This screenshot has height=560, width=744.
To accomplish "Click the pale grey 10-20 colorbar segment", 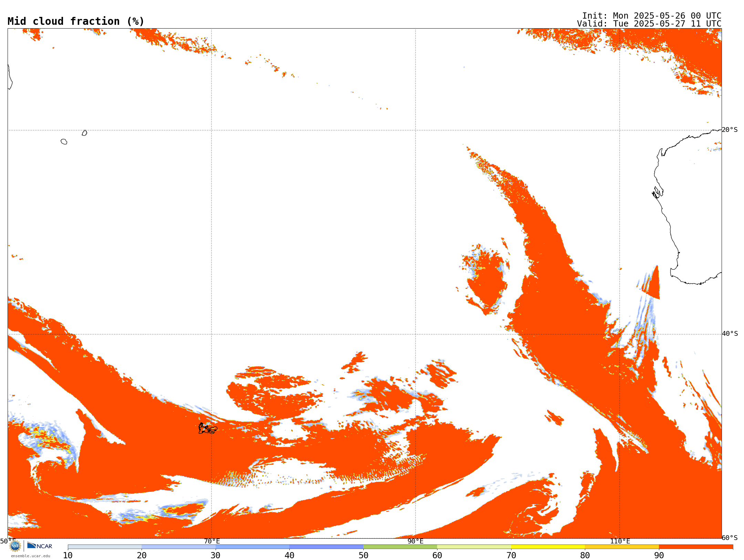I will tap(105, 547).
